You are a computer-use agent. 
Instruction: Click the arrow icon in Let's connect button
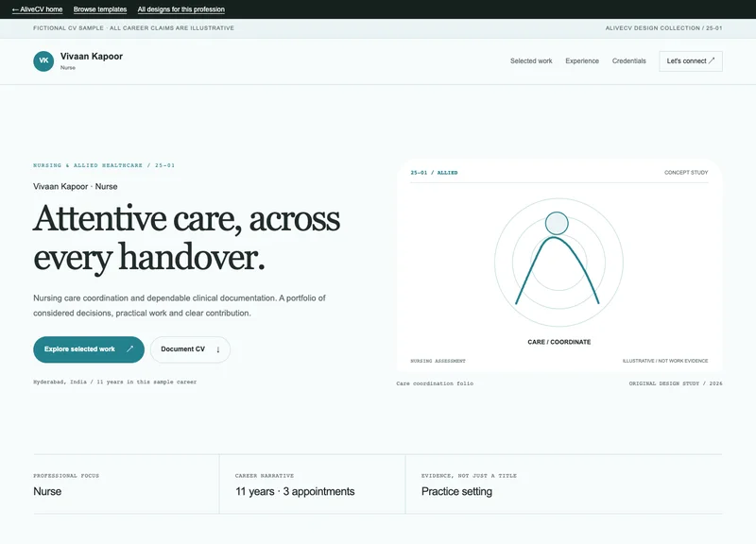tap(712, 60)
